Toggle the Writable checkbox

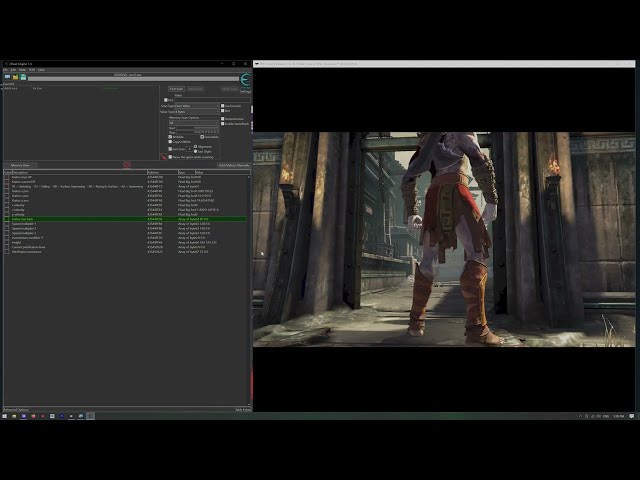170,137
